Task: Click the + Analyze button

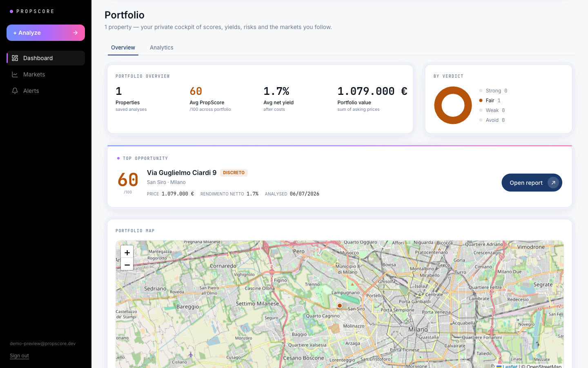Action: (x=46, y=33)
